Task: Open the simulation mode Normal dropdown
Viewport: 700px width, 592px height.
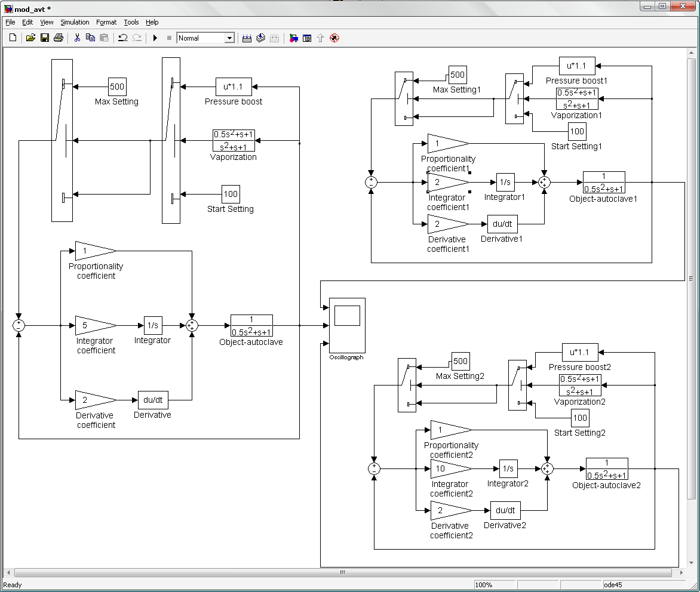Action: (x=229, y=38)
